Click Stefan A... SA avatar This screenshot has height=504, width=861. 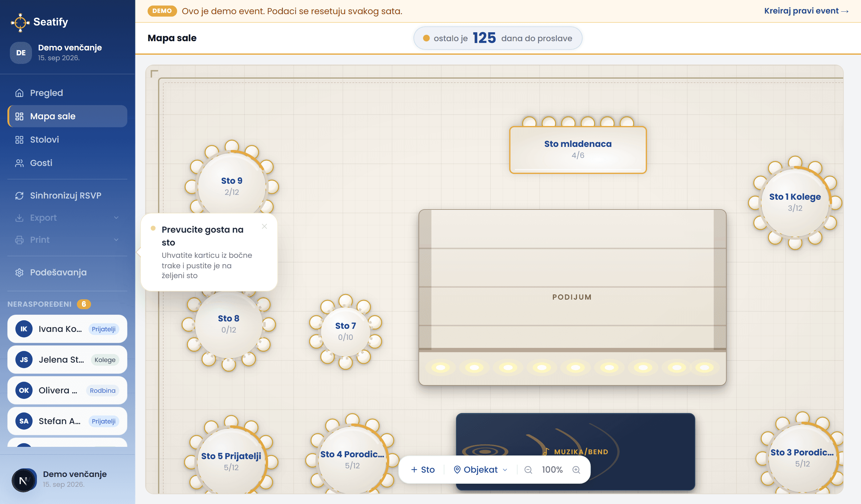pyautogui.click(x=24, y=421)
